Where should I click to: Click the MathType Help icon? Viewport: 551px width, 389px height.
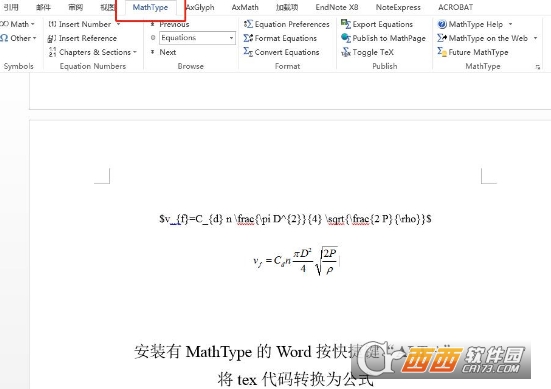(442, 24)
